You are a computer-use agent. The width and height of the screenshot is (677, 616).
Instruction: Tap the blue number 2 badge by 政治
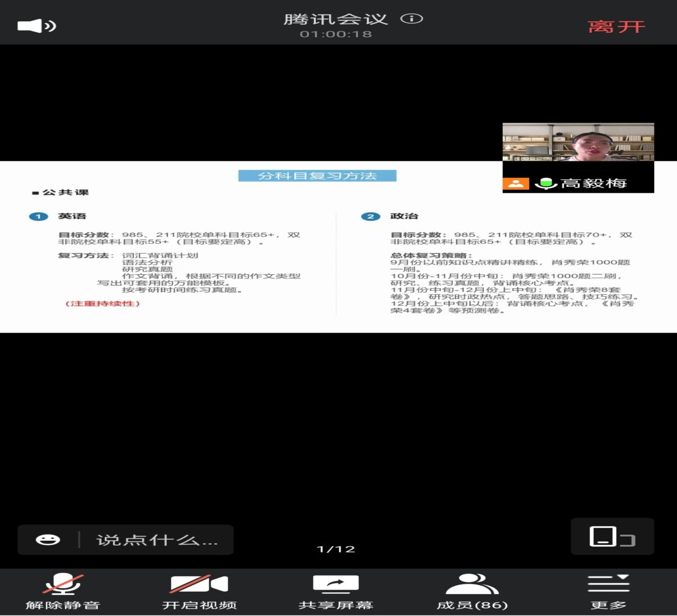pyautogui.click(x=370, y=216)
